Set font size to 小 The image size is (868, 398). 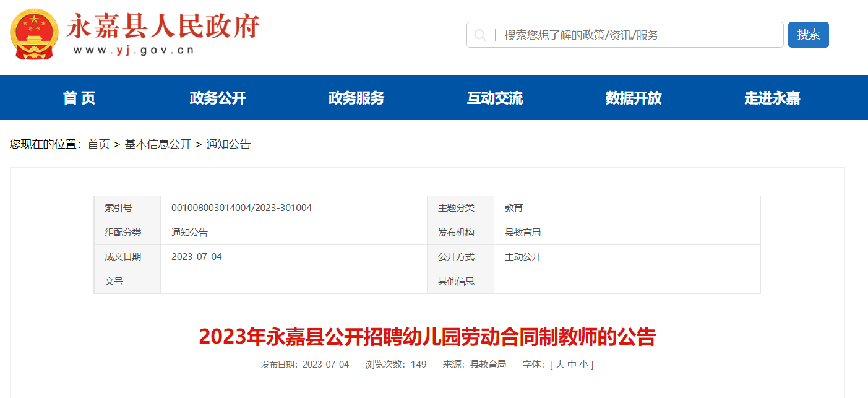pyautogui.click(x=583, y=365)
